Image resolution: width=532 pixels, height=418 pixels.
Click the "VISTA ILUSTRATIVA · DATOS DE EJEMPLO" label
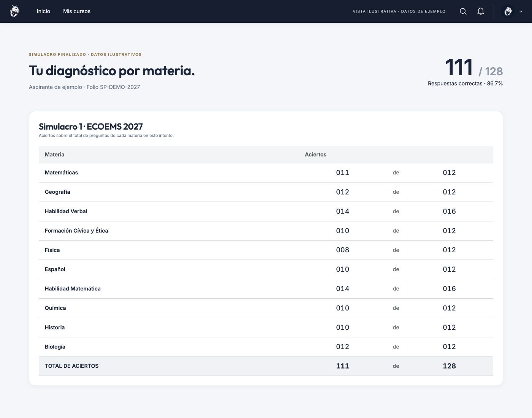399,11
